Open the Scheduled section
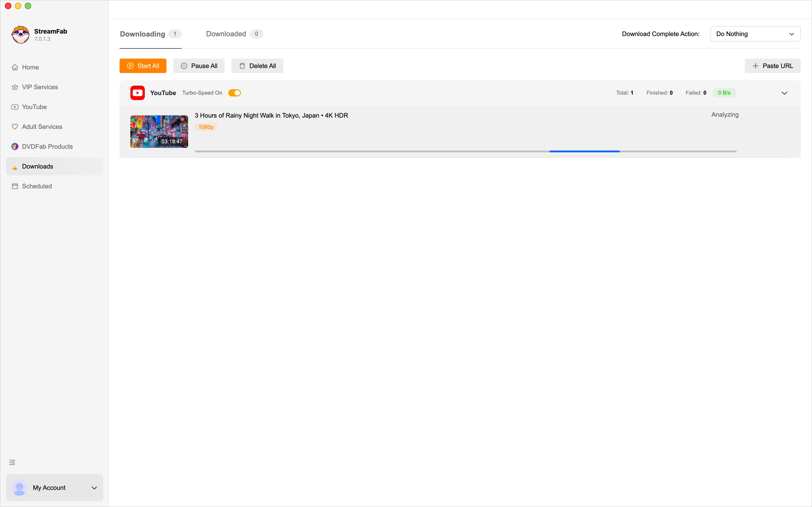This screenshot has width=812, height=507. pos(37,186)
